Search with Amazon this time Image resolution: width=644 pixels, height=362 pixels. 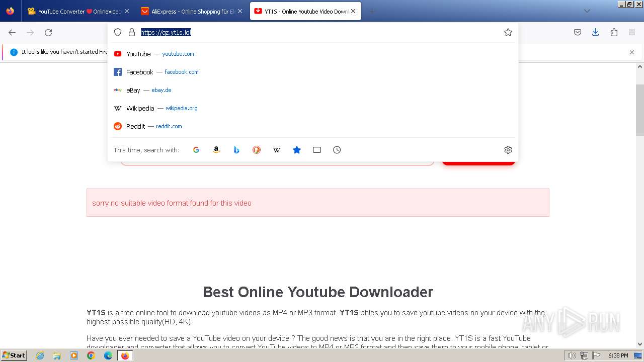216,150
